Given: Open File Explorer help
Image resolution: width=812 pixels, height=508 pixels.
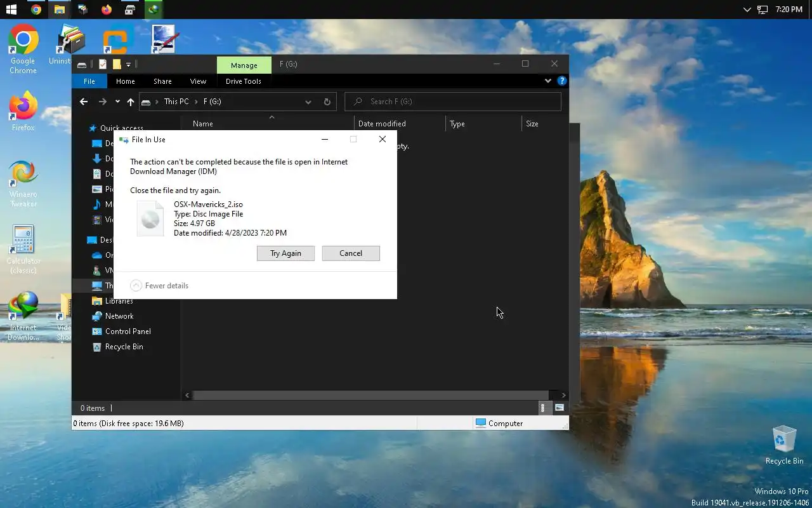Looking at the screenshot, I should 561,81.
